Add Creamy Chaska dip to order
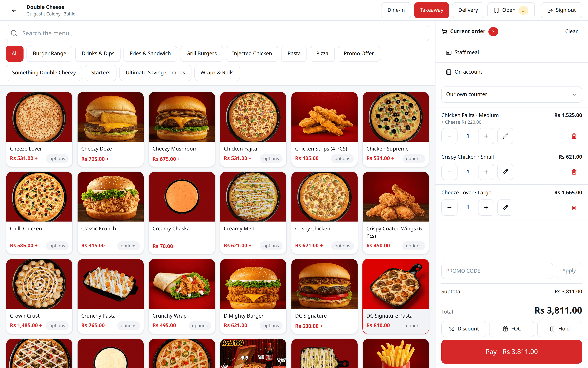588x368 pixels. click(x=182, y=213)
